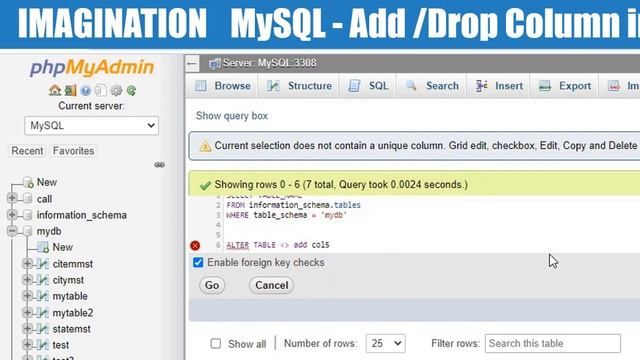Click the mydb database icon
640x360 pixels.
(x=28, y=231)
